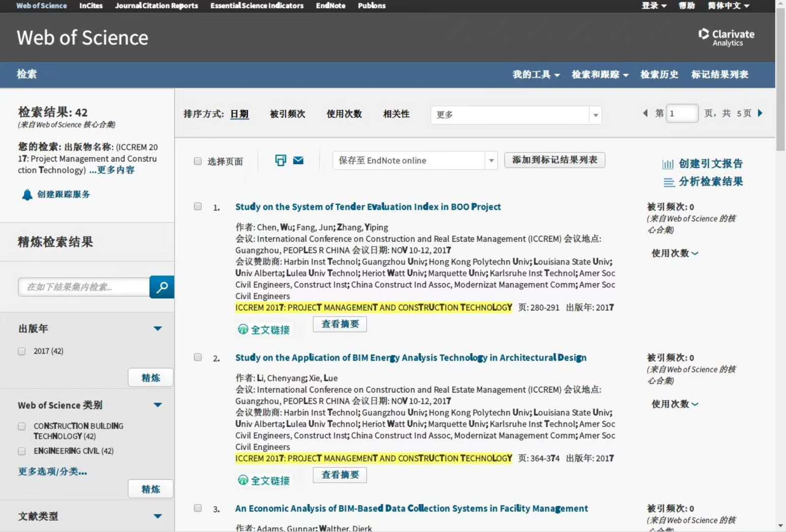Screen dimensions: 786x532
Task: Open the 登录 dropdown
Action: click(654, 6)
